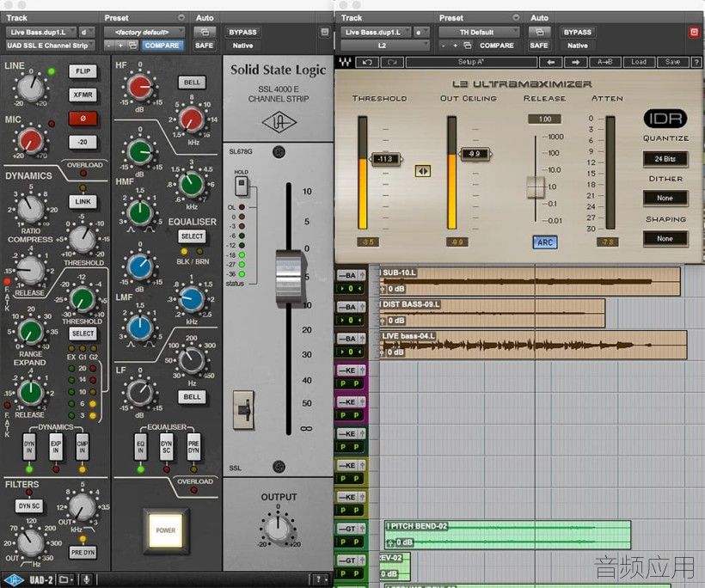This screenshot has height=588, width=705.
Task: Click the Setup A field in L2 toolbar
Action: point(471,63)
